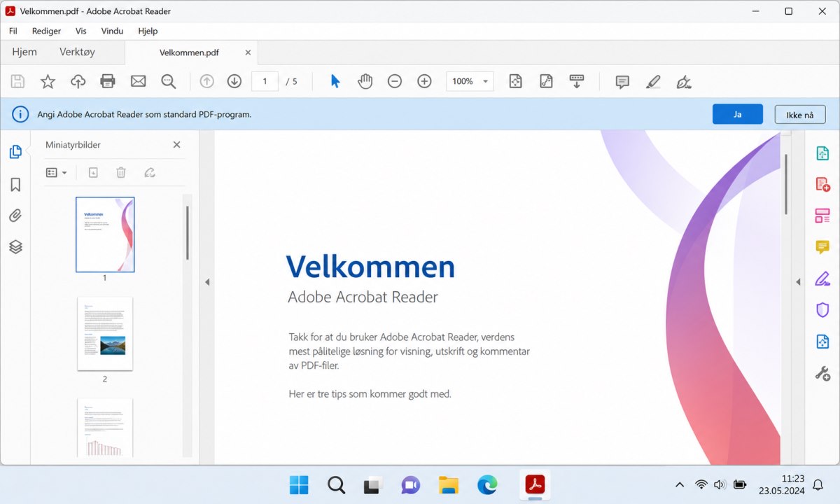Screen dimensions: 840x504
Task: Open yellow Comment tool in right rail
Action: pos(822,247)
